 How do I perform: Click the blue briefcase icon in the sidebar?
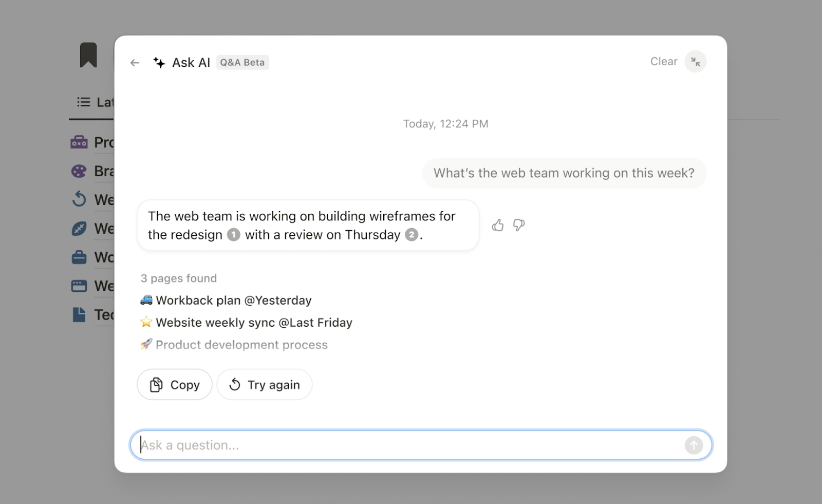coord(78,257)
